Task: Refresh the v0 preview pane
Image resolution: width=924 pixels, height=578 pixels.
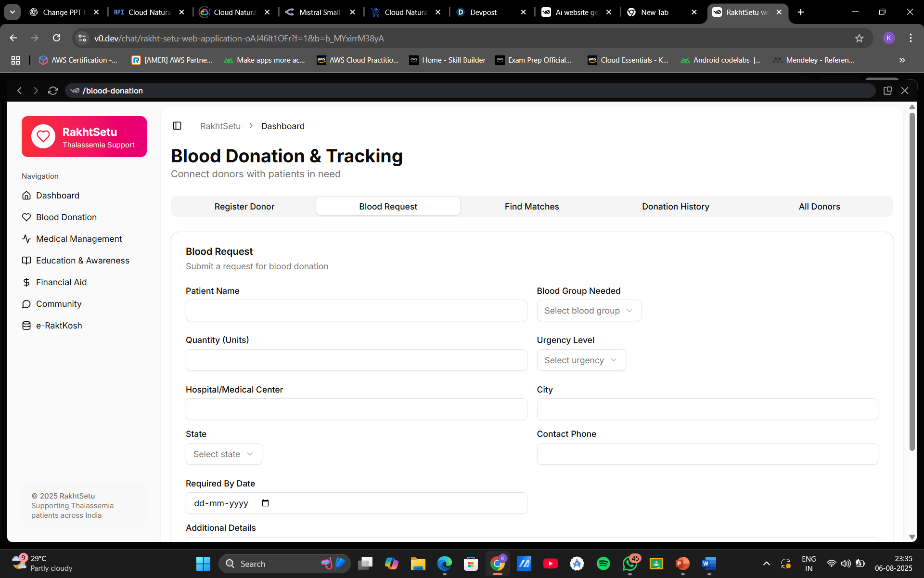Action: (53, 91)
